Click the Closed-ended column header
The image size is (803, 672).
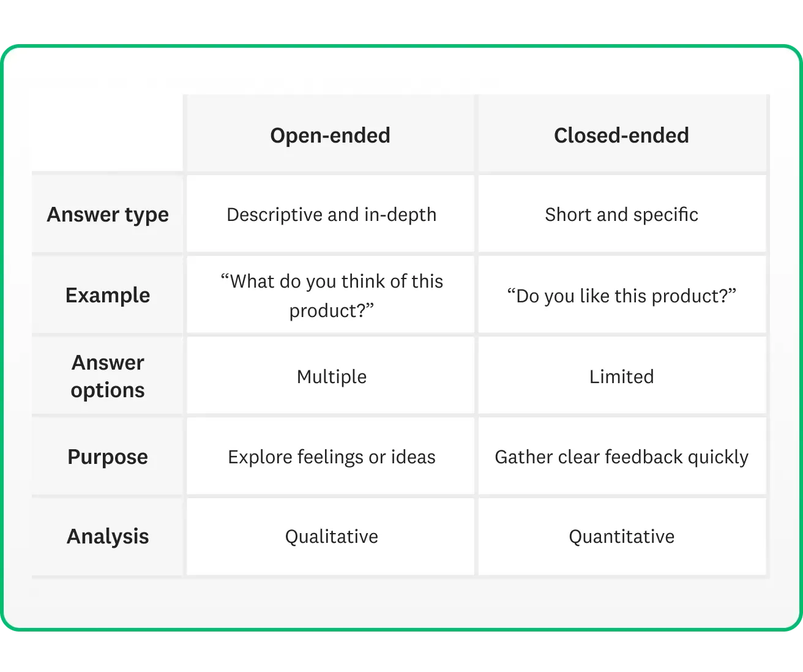[x=621, y=135]
